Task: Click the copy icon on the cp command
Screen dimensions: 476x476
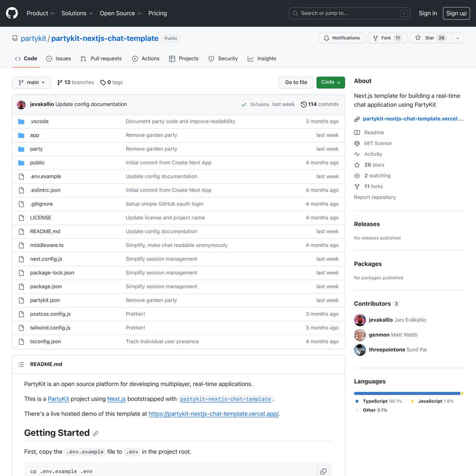Action: pos(323,471)
